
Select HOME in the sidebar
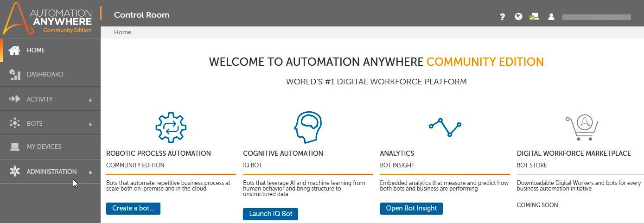tap(50, 50)
